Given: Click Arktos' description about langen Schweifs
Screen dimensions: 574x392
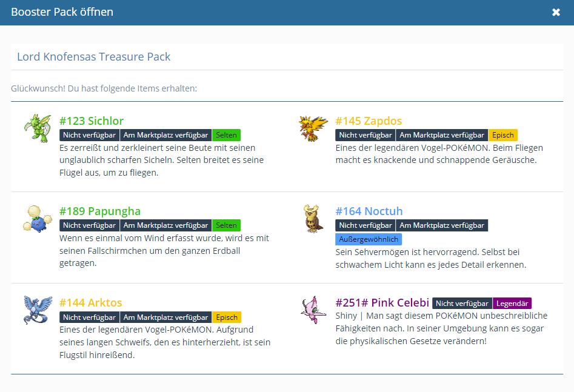Looking at the screenshot, I should click(165, 342).
